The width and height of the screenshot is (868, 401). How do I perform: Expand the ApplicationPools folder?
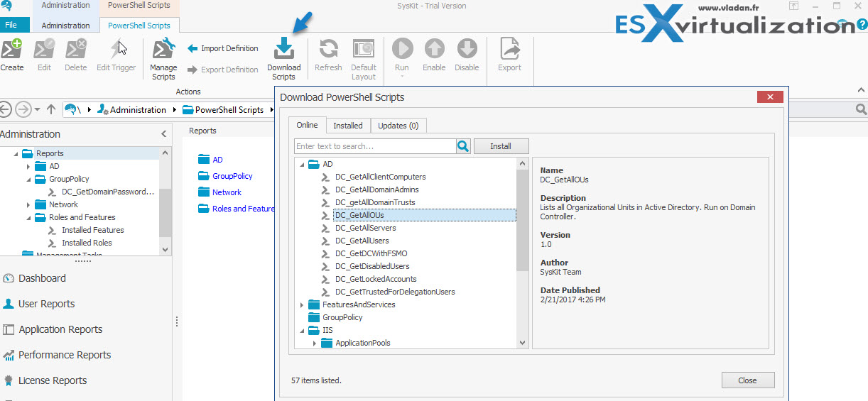(x=315, y=343)
